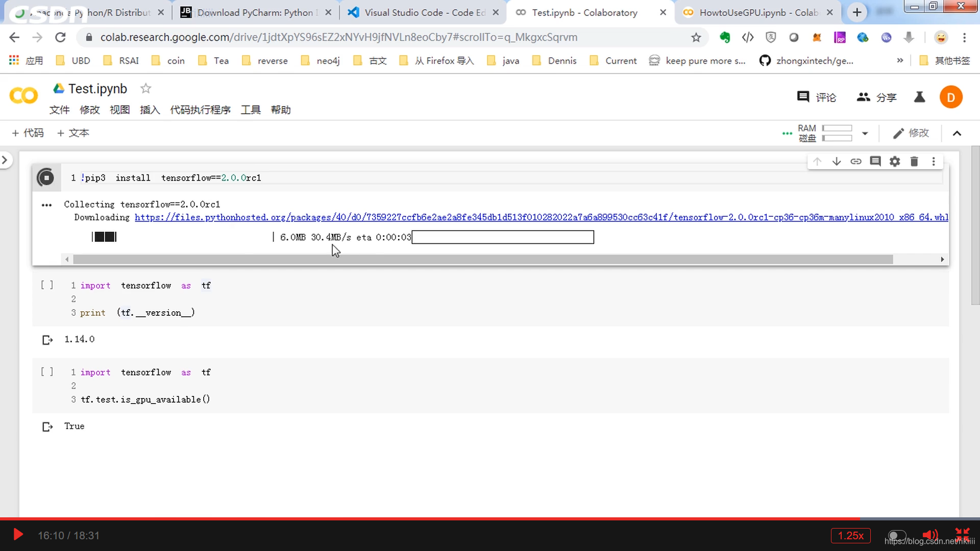Open Colab home logo

23,96
